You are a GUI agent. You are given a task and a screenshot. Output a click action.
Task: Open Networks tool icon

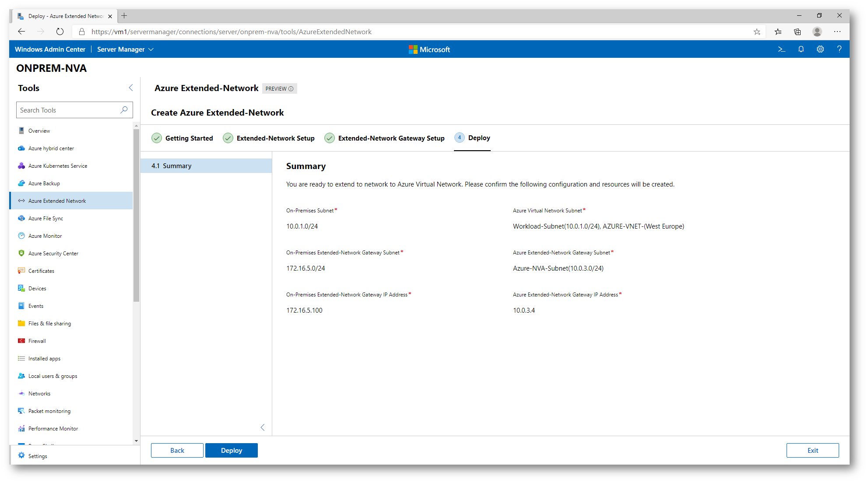[x=21, y=393]
